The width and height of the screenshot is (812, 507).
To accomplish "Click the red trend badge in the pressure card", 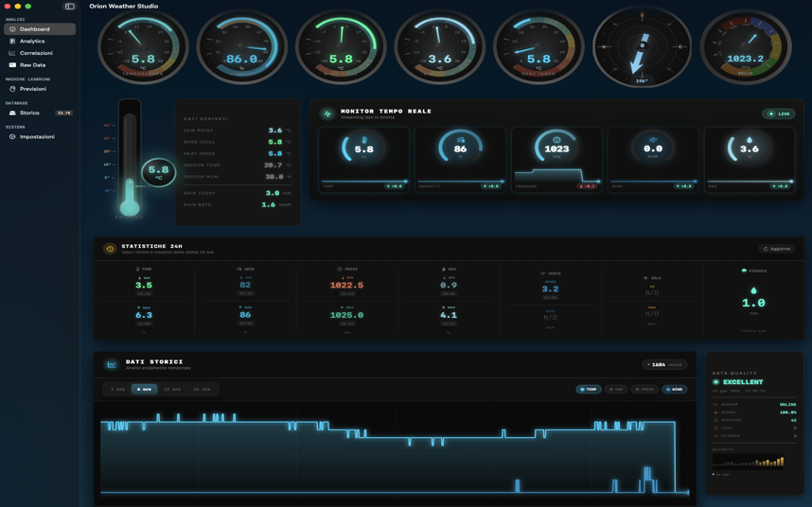I will point(588,186).
